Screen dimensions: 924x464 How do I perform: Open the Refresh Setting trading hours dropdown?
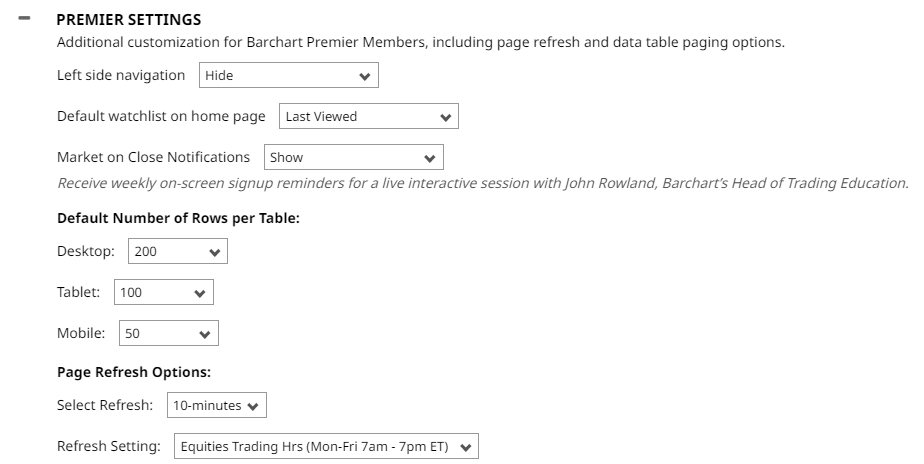(315, 447)
